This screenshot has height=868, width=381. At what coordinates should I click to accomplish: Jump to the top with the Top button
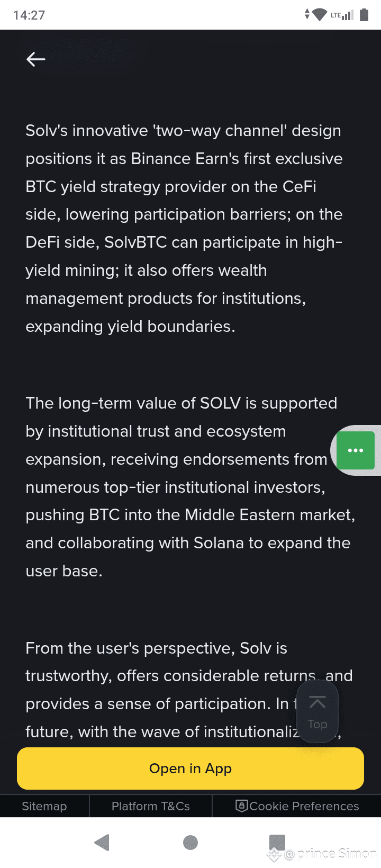click(x=317, y=712)
